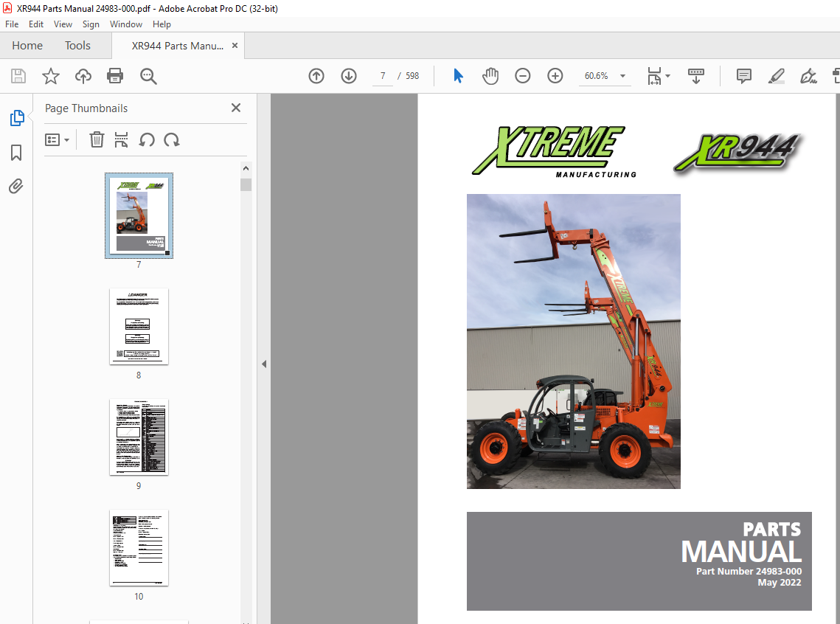
Task: Activate the Hand pan tool
Action: coord(490,76)
